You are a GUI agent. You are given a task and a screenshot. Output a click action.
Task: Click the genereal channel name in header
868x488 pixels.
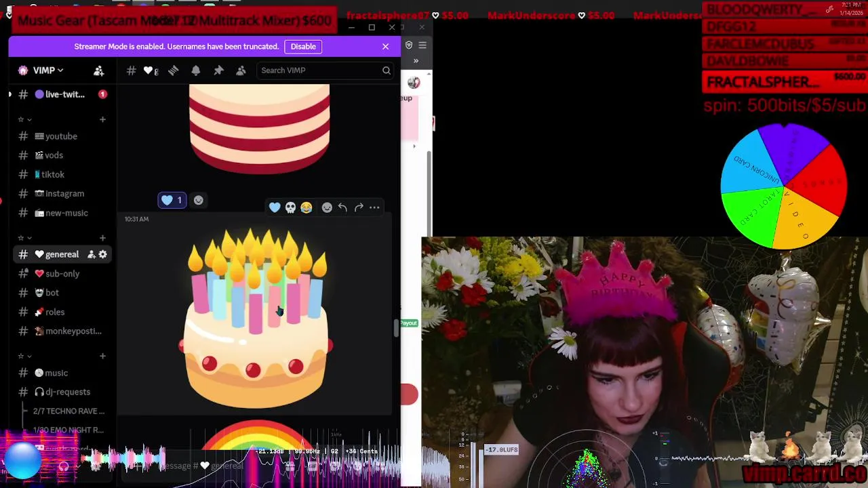pos(151,70)
